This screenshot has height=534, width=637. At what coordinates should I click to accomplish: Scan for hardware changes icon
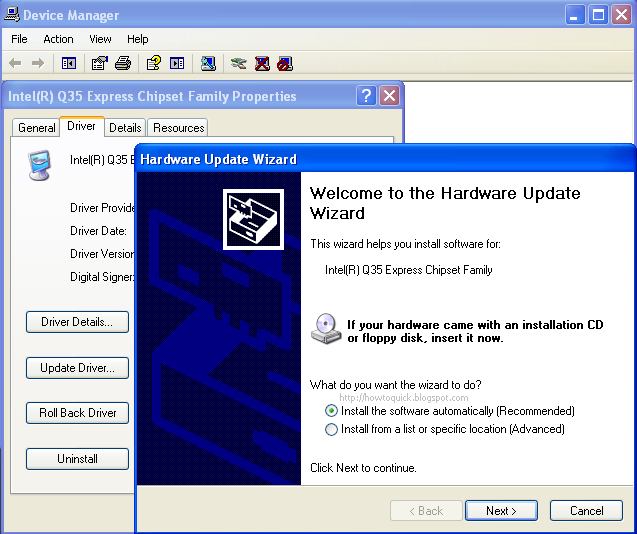click(208, 63)
